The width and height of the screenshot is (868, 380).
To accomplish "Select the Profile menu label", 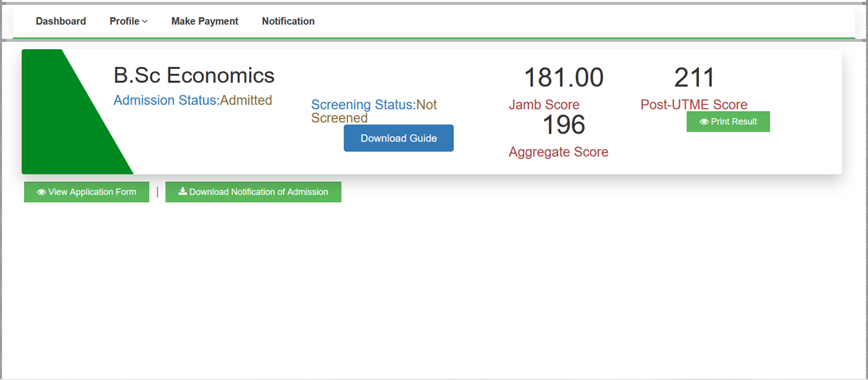I will [124, 21].
